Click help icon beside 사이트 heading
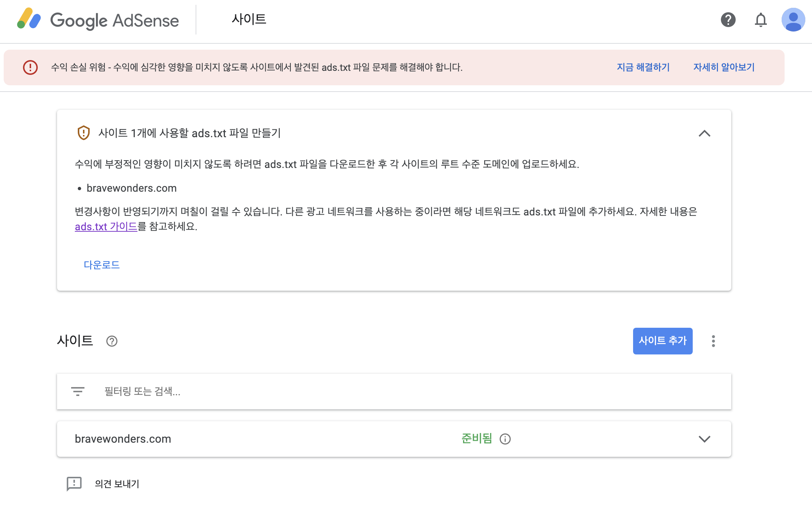This screenshot has height=525, width=812. (x=112, y=341)
